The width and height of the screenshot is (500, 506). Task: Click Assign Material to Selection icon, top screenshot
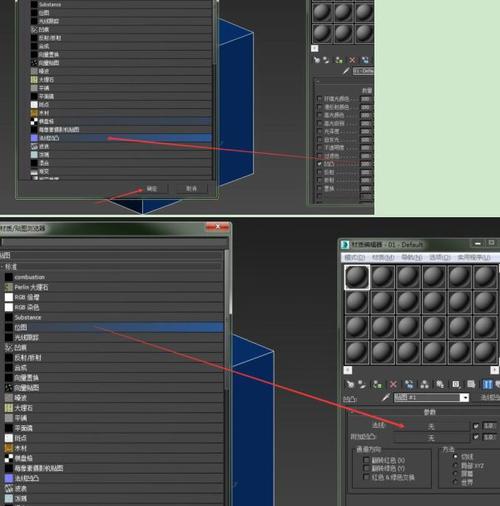tap(339, 60)
